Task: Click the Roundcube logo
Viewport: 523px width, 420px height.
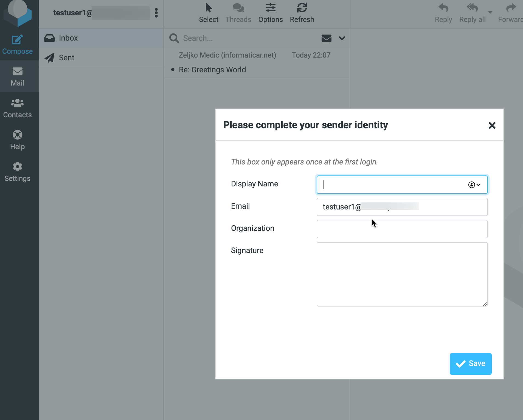Action: point(18,13)
